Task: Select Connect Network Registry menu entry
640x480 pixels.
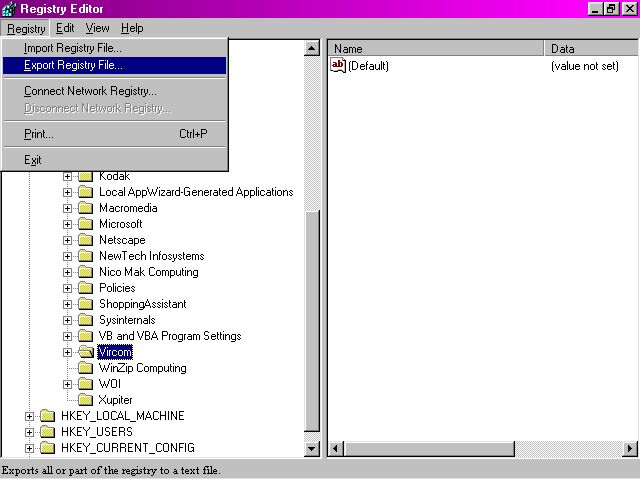Action: [114, 91]
